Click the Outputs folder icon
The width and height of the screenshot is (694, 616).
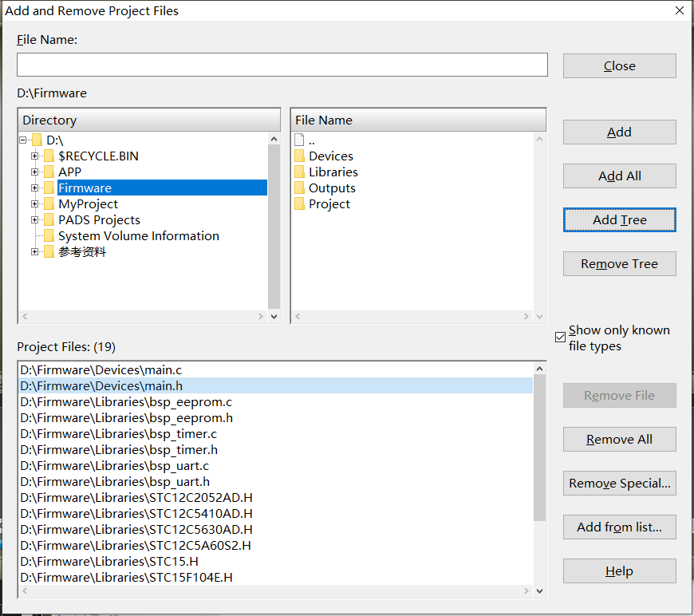(x=300, y=188)
